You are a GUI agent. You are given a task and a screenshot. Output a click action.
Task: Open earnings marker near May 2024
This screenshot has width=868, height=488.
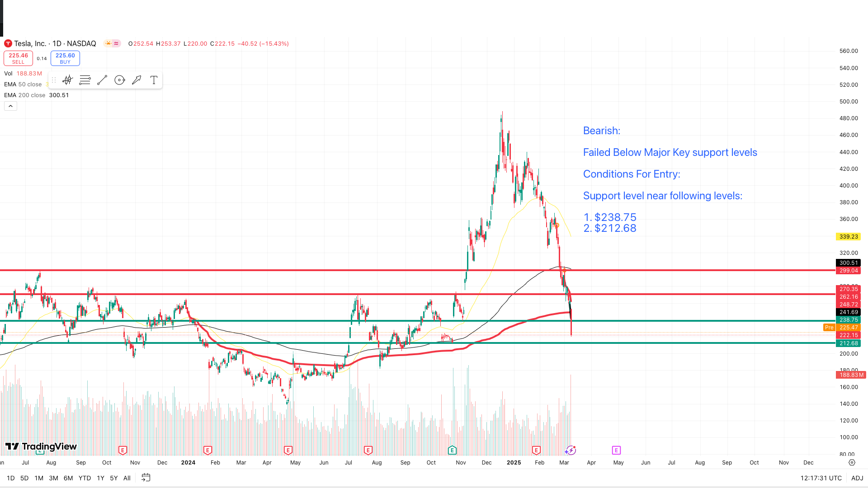(288, 450)
